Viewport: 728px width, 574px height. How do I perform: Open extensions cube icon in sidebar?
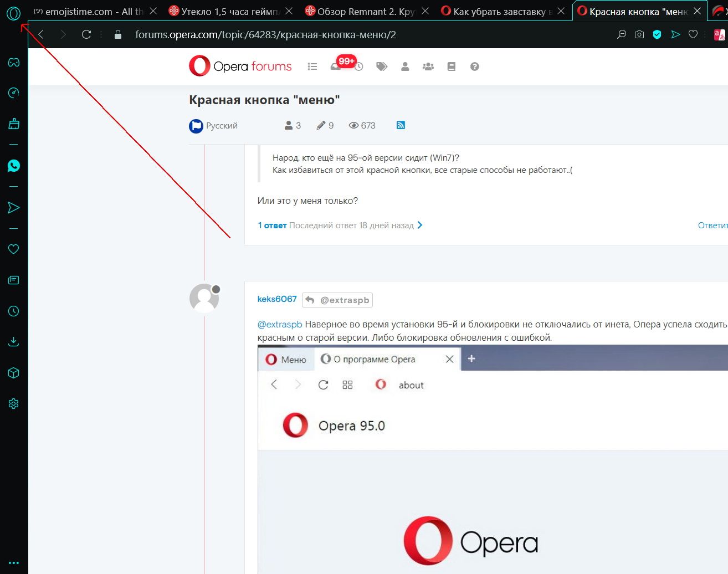coord(14,373)
